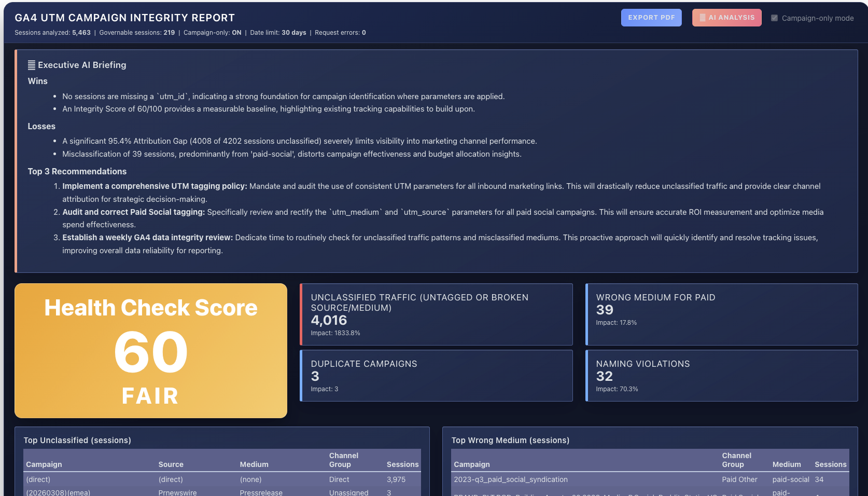Click the icon inside the AI Analysis button
Image resolution: width=868 pixels, height=496 pixels.
click(x=702, y=18)
